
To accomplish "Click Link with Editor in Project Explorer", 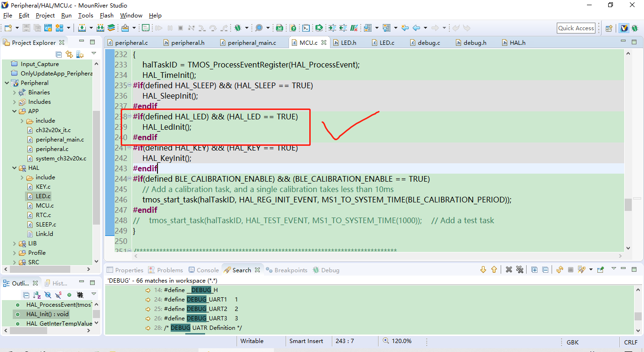I will [69, 54].
